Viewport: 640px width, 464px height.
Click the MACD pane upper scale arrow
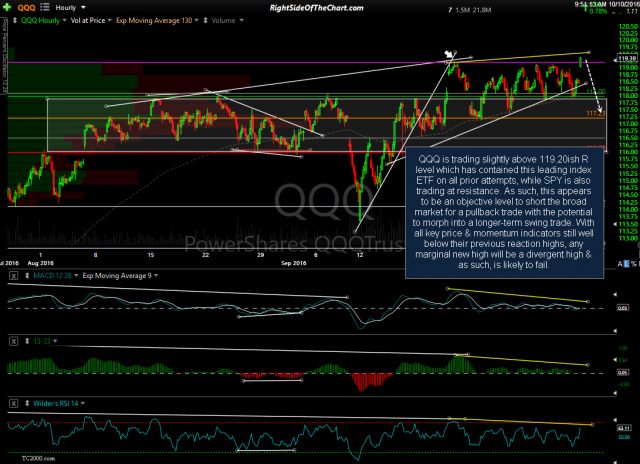[615, 294]
